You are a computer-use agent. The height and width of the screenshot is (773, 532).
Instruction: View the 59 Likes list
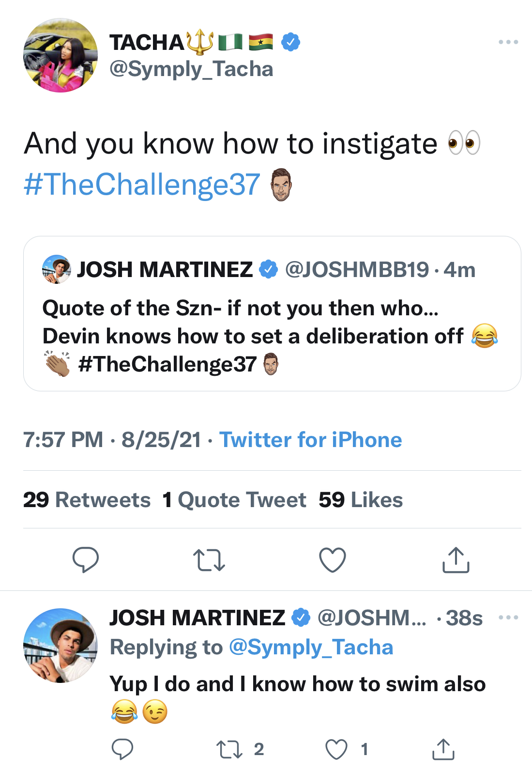click(x=361, y=500)
